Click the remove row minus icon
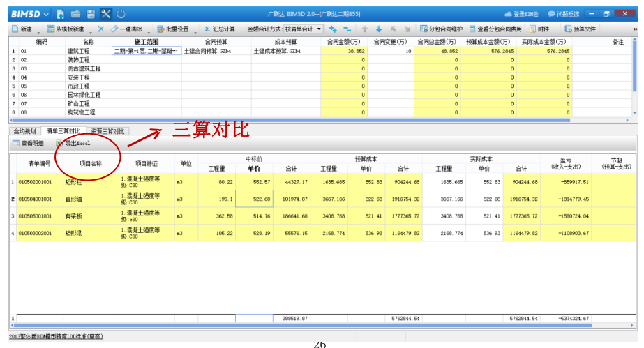 347,29
